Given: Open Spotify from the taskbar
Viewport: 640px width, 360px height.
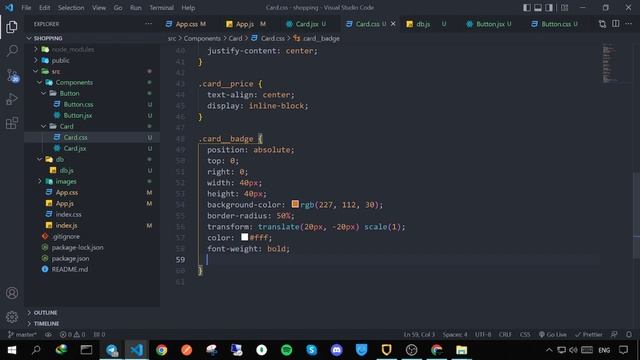Looking at the screenshot, I should coord(287,350).
